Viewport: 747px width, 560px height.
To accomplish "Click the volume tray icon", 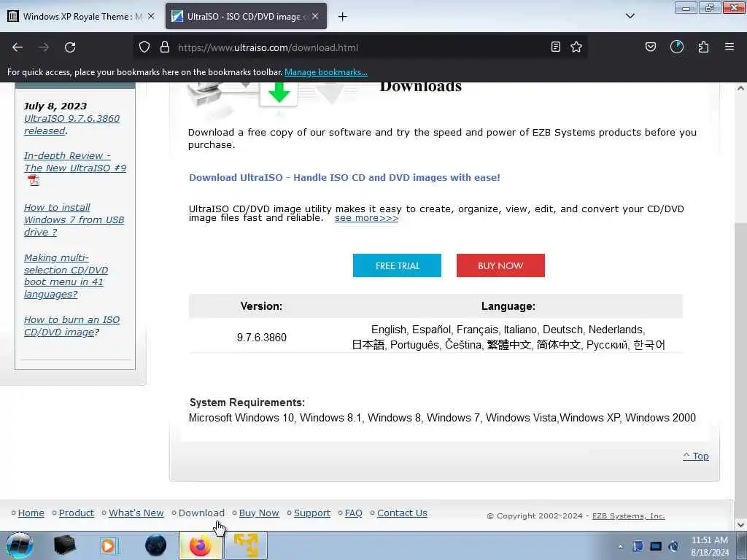I will [x=673, y=546].
